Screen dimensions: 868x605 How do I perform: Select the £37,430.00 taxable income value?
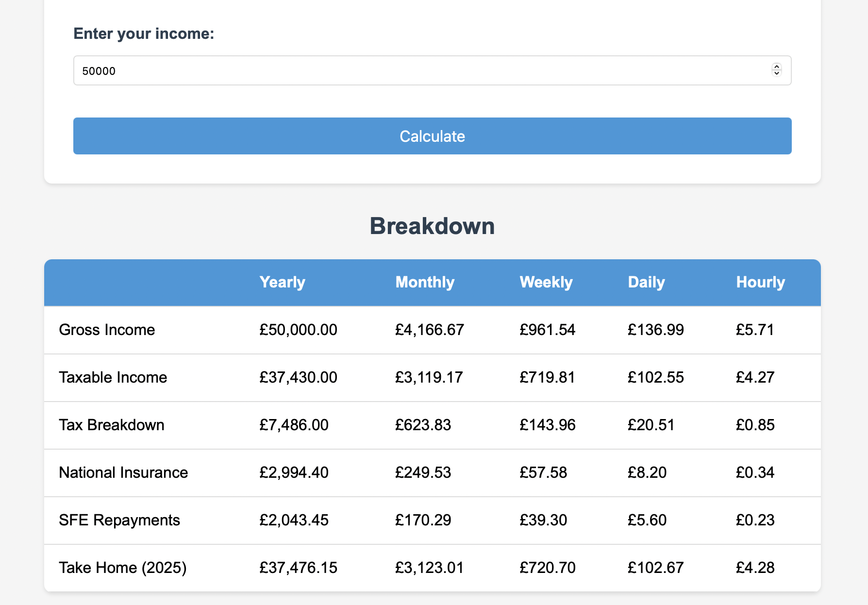(x=298, y=377)
